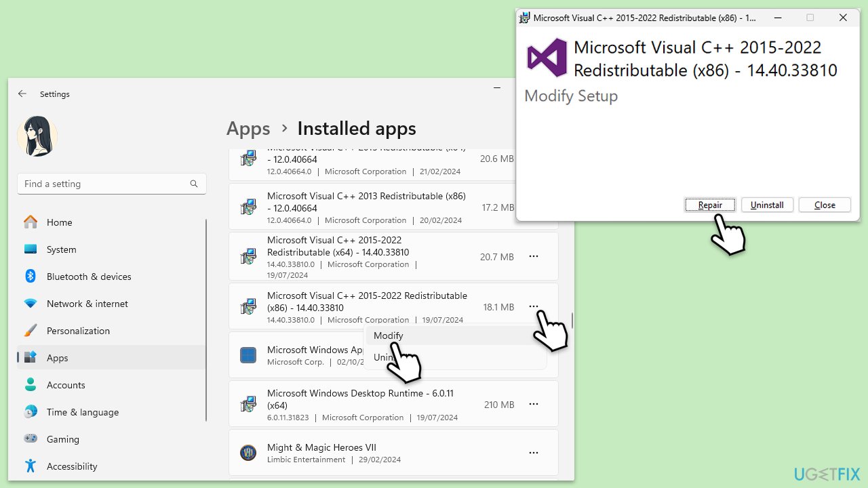Click the Limbic Entertainment publisher text
The width and height of the screenshot is (868, 488).
(307, 460)
